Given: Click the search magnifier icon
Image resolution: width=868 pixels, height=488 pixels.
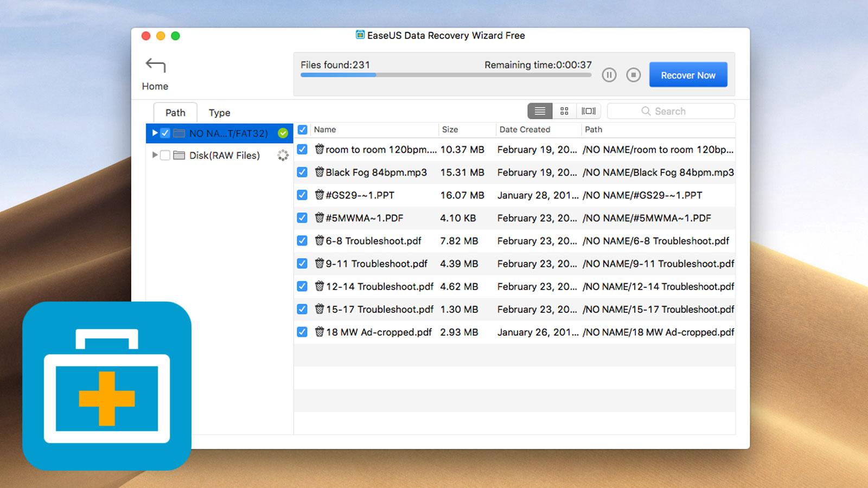Looking at the screenshot, I should click(x=646, y=111).
